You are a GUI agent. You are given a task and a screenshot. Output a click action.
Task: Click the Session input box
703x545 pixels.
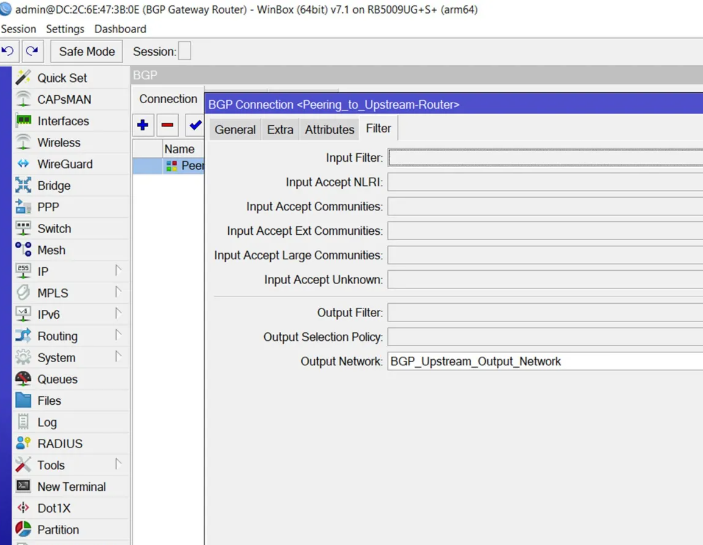click(184, 51)
